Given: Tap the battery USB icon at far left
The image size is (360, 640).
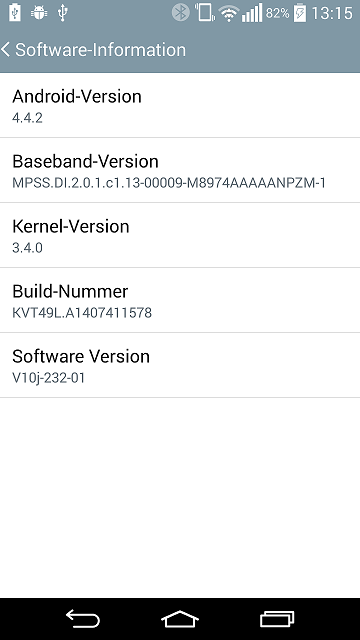Looking at the screenshot, I should [15, 13].
